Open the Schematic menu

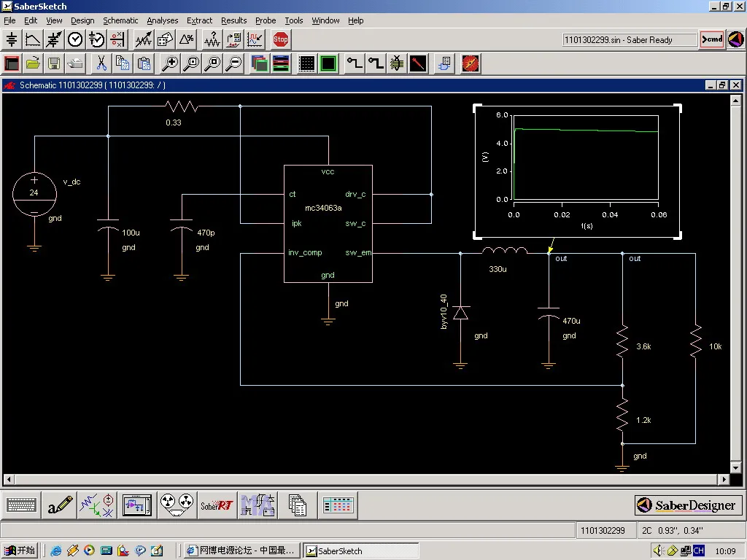(120, 20)
